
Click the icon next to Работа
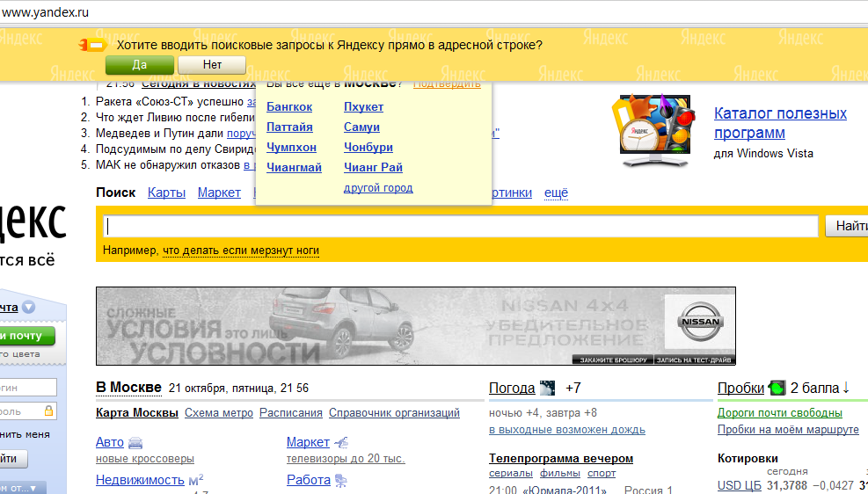pos(341,480)
